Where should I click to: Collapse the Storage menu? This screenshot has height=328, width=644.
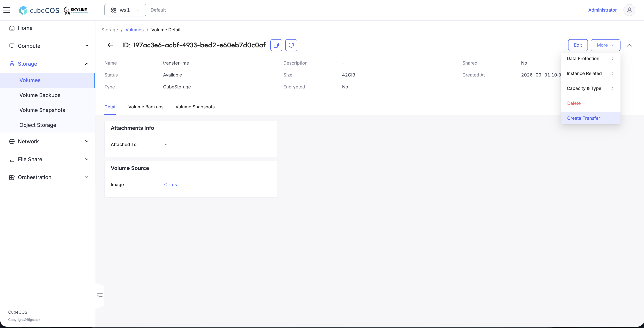tap(48, 64)
